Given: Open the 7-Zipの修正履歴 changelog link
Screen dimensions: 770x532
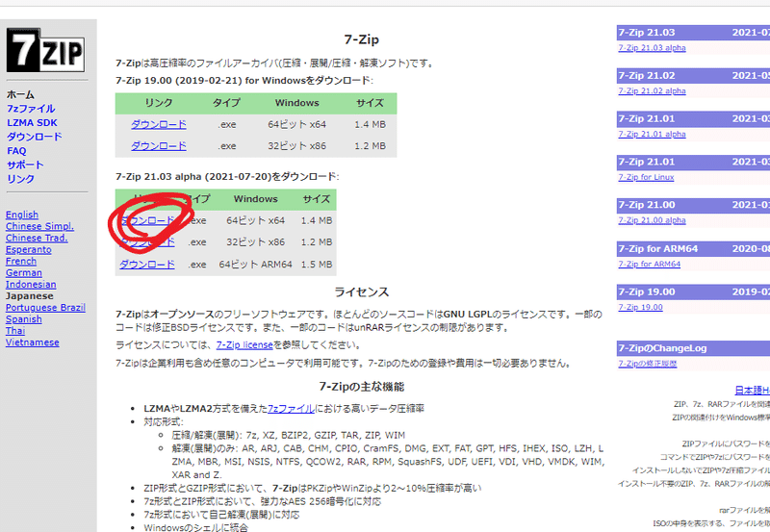Looking at the screenshot, I should point(647,364).
